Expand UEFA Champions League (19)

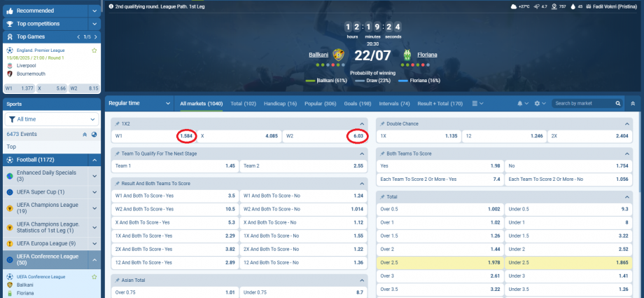point(94,208)
